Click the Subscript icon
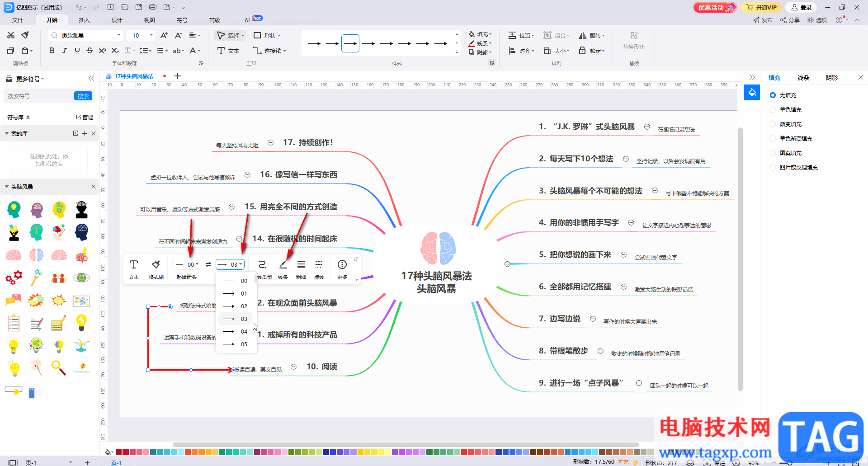Viewport: 868px width, 466px height. [x=115, y=51]
